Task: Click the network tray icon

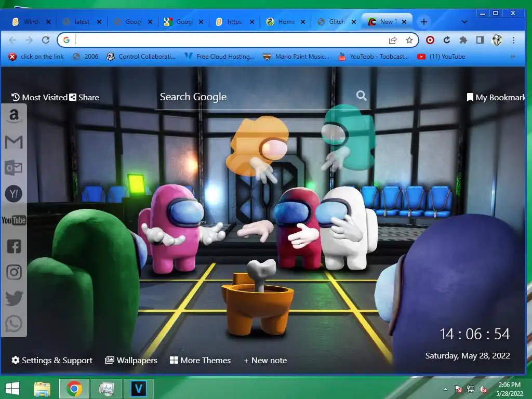Action: [471, 389]
